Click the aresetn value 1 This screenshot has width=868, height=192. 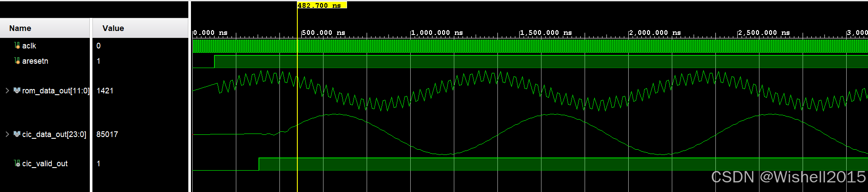coord(99,61)
